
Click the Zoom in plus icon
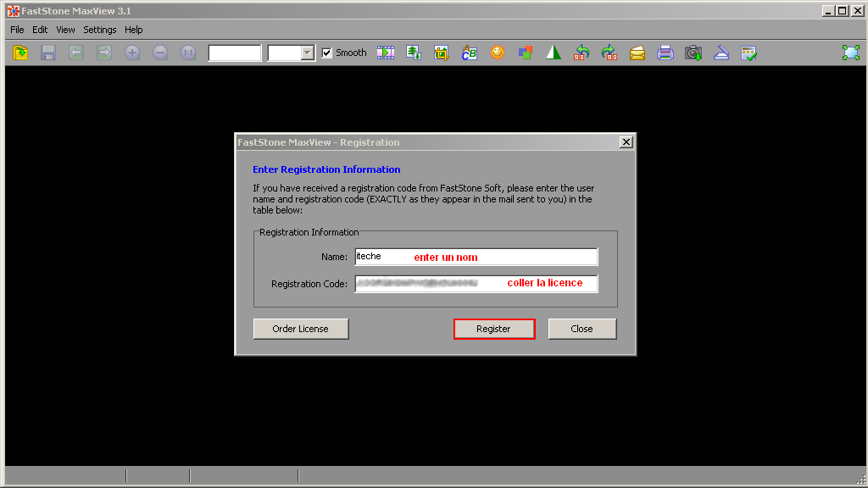pyautogui.click(x=132, y=53)
